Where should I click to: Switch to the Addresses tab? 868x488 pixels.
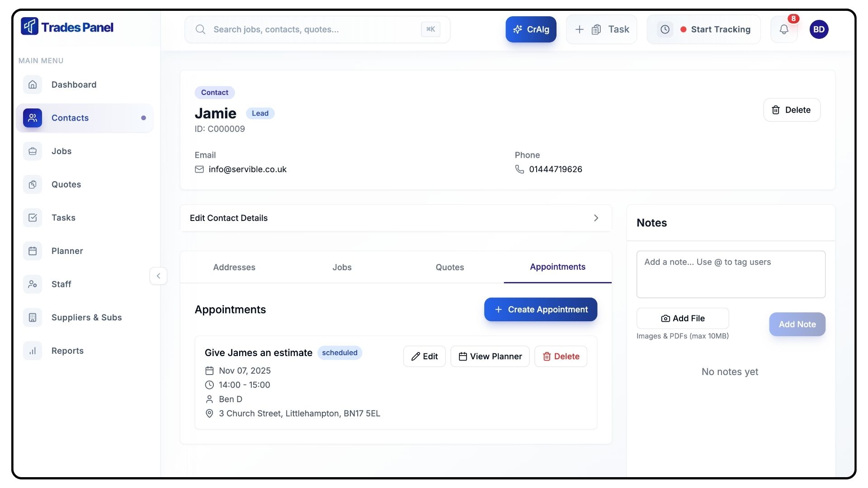234,267
